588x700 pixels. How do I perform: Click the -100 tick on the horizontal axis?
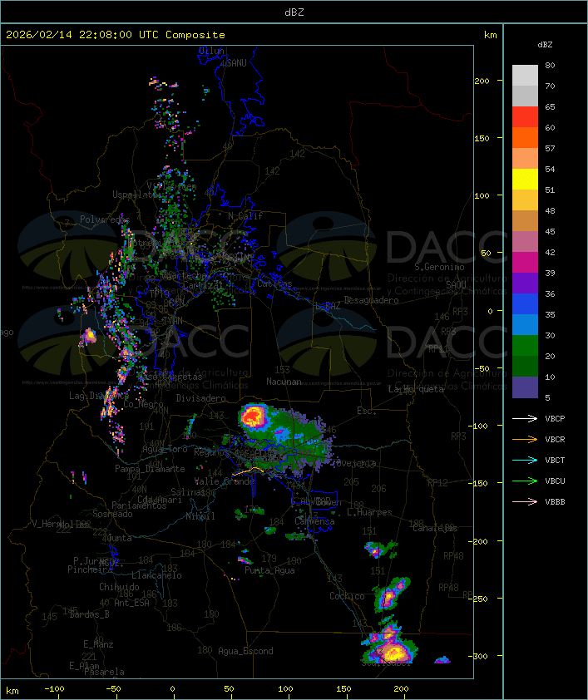(x=54, y=689)
